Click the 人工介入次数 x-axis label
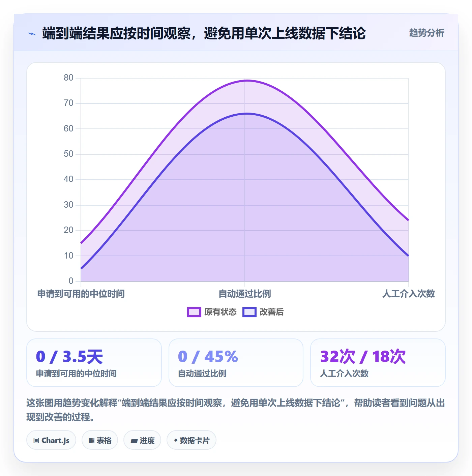 click(x=409, y=294)
